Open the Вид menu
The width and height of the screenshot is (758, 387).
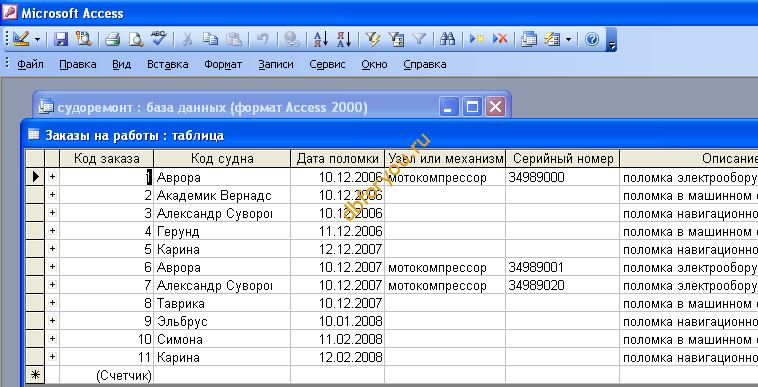121,64
